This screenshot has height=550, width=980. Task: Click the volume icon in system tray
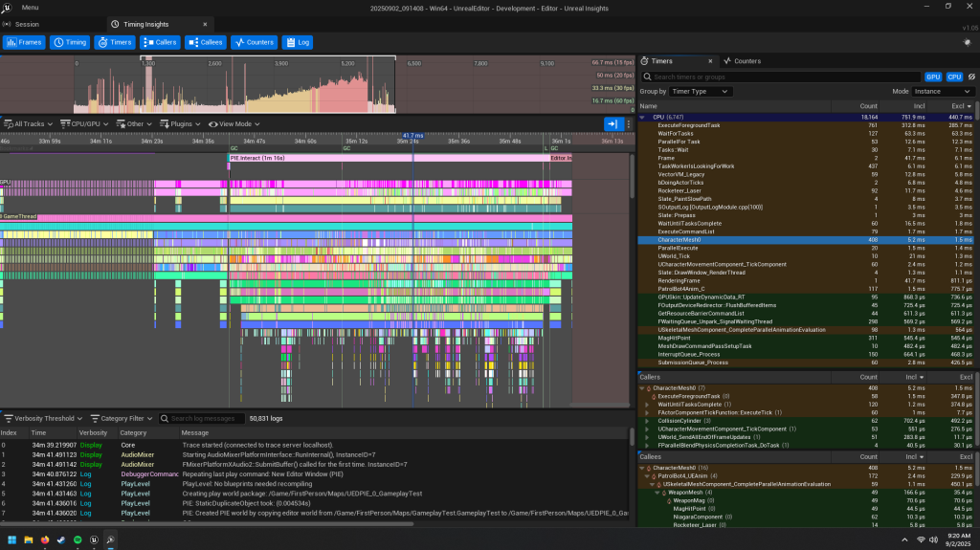tap(933, 539)
